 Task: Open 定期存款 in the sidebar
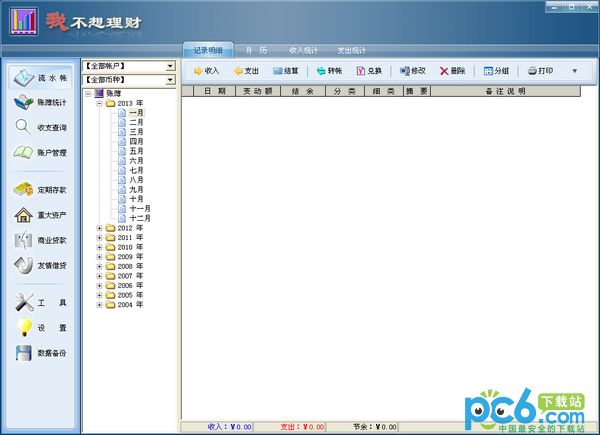tap(40, 189)
